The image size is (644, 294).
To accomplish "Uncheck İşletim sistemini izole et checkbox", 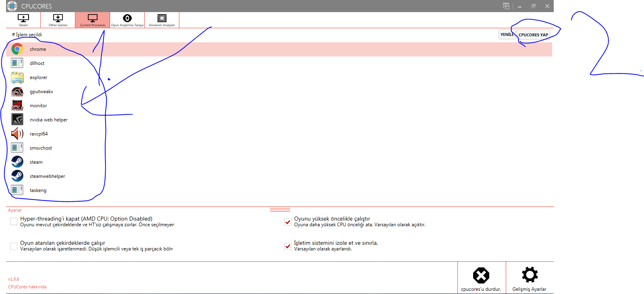I will click(x=288, y=246).
